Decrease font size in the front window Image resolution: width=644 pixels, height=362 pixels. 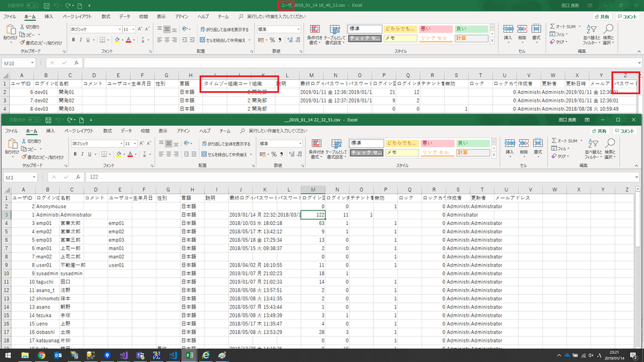(148, 144)
